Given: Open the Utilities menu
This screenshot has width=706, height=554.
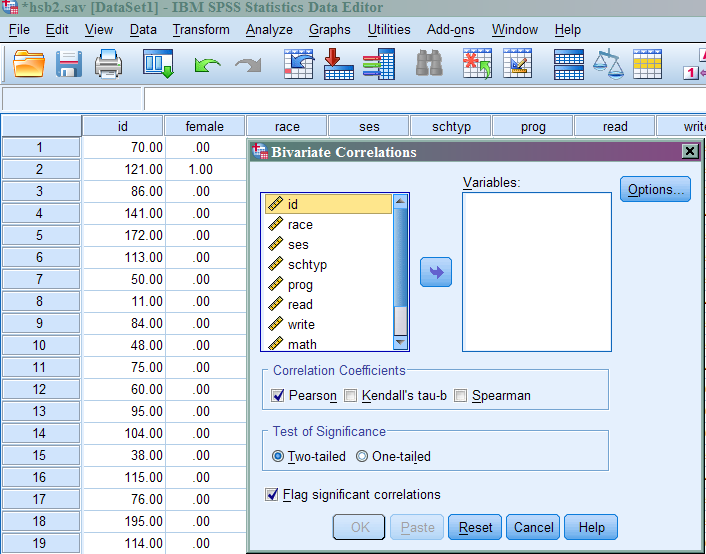Looking at the screenshot, I should click(389, 30).
